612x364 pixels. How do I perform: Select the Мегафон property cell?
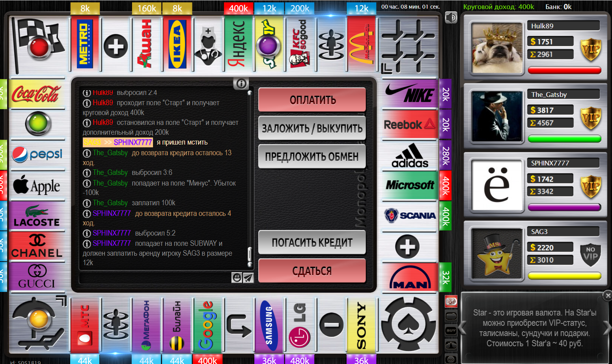click(146, 325)
